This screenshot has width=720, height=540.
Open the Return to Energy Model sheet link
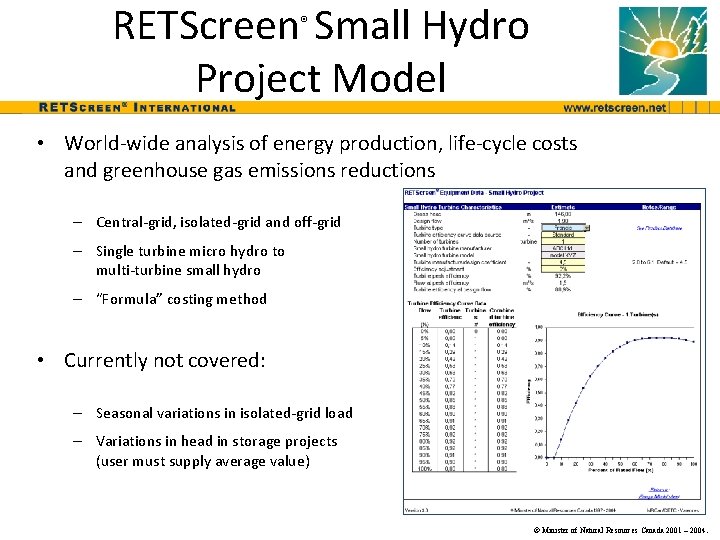coord(659,493)
